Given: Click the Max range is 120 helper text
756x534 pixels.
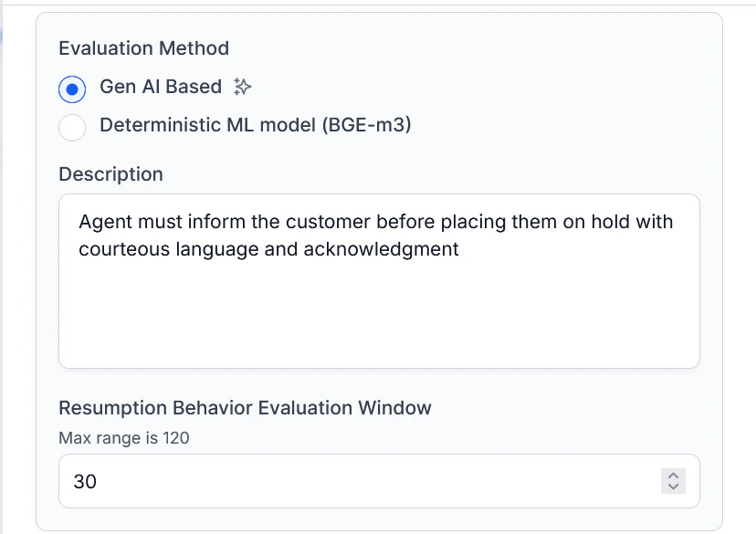Looking at the screenshot, I should tap(123, 438).
